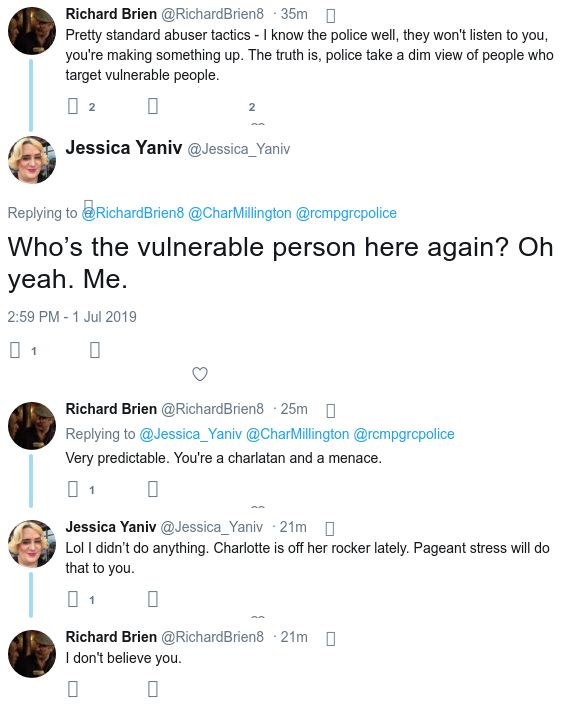The width and height of the screenshot is (579, 706).
Task: Open @rcmpgrcpolice mention in the 25m reply
Action: tap(404, 434)
